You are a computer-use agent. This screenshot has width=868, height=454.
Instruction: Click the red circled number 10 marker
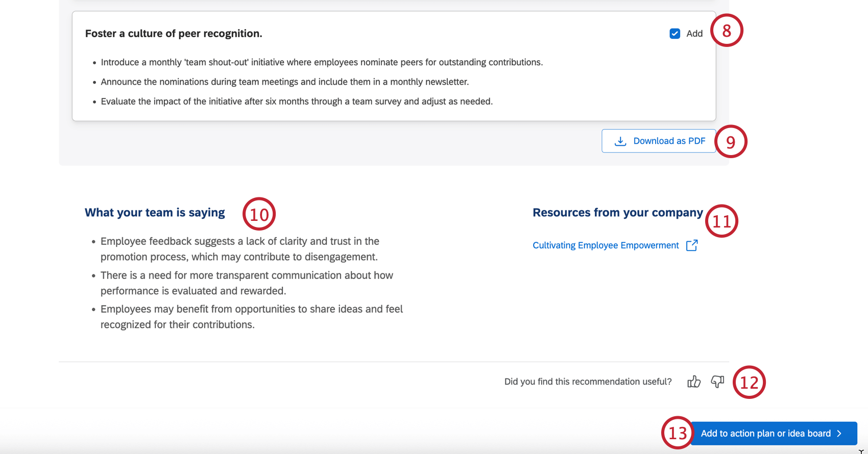[259, 214]
